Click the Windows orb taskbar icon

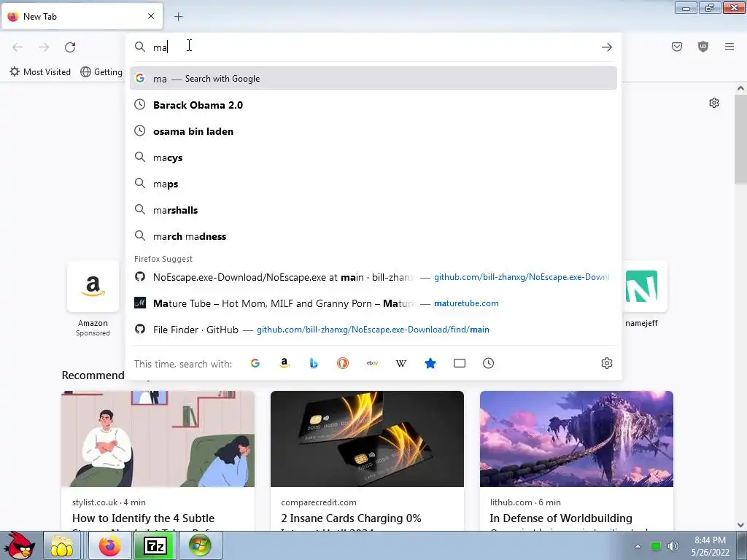200,545
